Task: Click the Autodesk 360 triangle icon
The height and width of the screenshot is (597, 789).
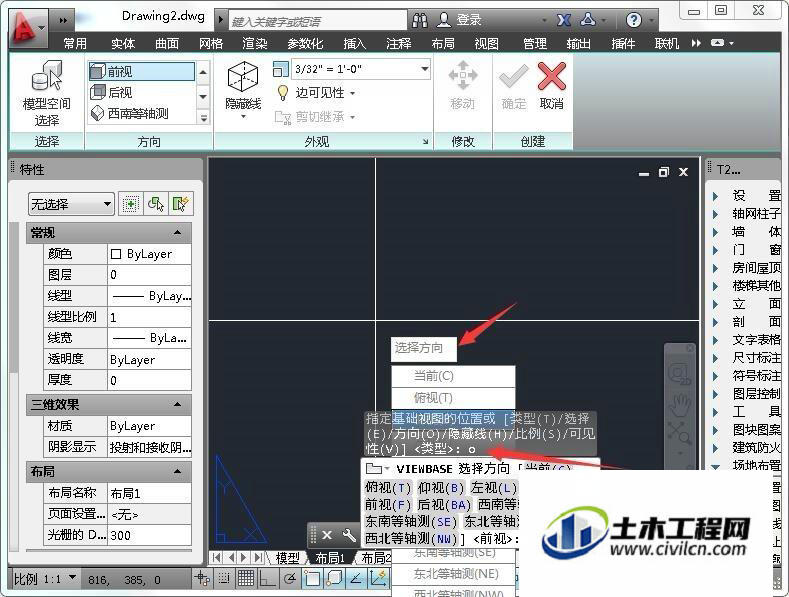Action: pos(588,20)
